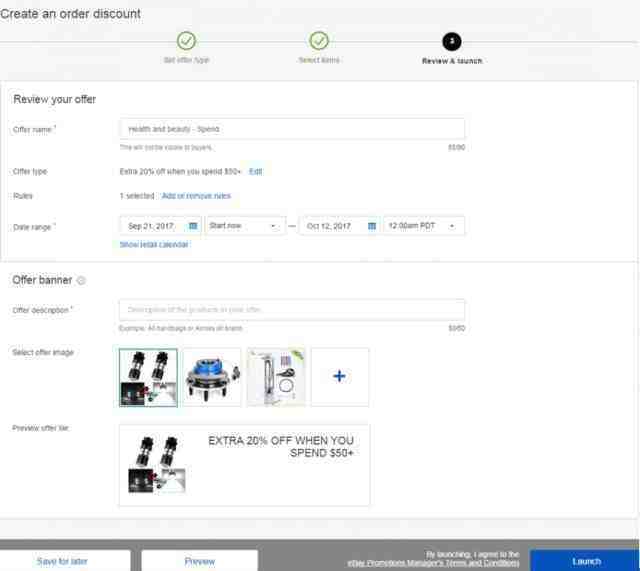640x571 pixels.
Task: Select the blue wheel hub offer image
Action: [212, 378]
